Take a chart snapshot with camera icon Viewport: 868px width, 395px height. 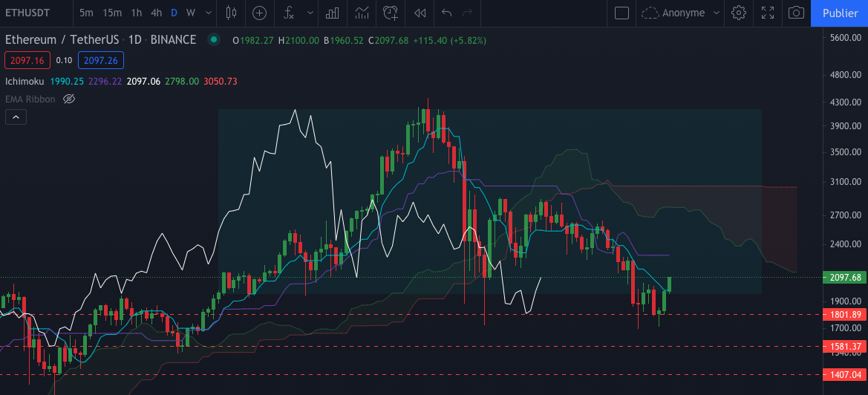coord(796,13)
